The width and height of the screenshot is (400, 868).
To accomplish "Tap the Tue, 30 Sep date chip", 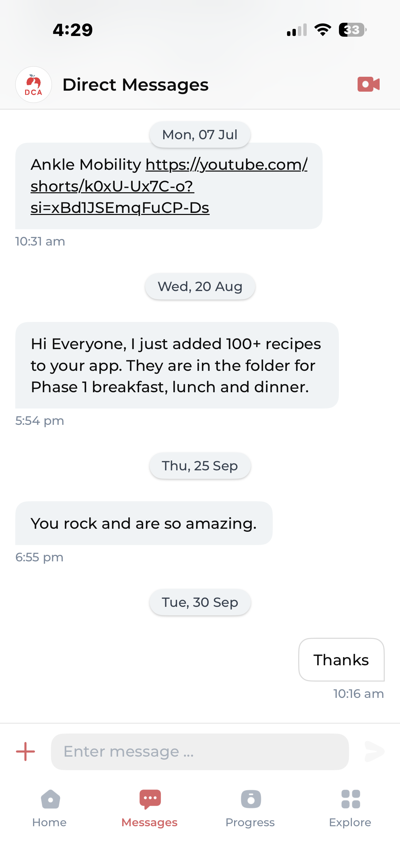I will point(199,602).
